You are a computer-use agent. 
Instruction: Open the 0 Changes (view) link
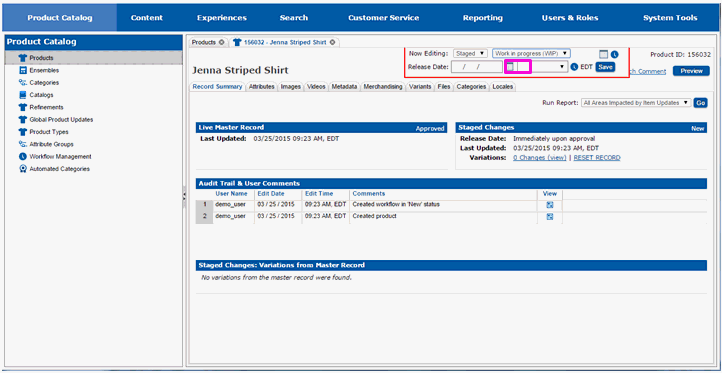point(539,157)
